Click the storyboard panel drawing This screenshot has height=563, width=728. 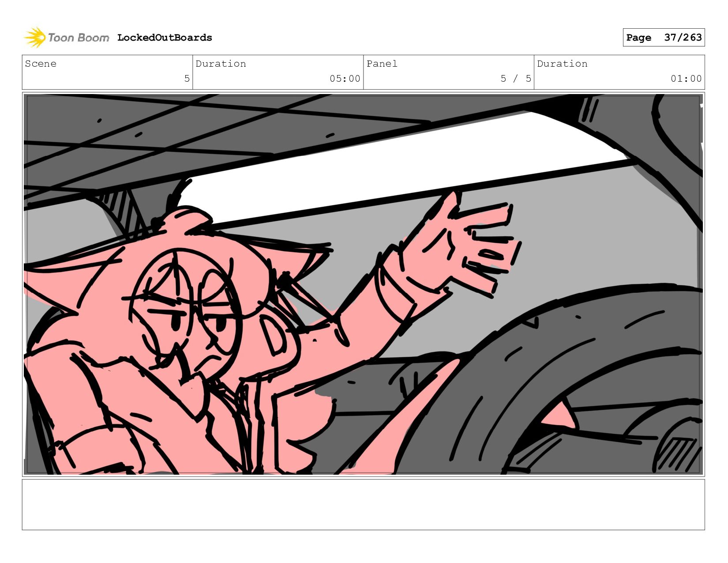click(363, 284)
